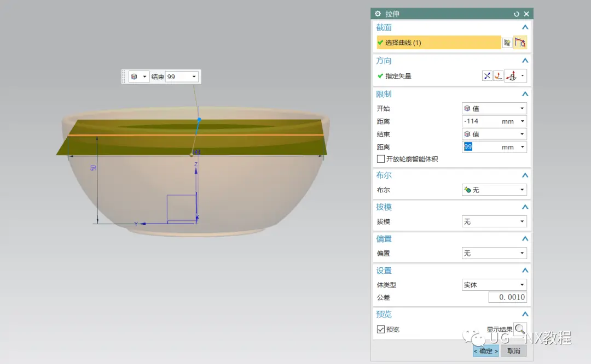Reverse the extrude direction
This screenshot has height=364, width=591.
[487, 76]
